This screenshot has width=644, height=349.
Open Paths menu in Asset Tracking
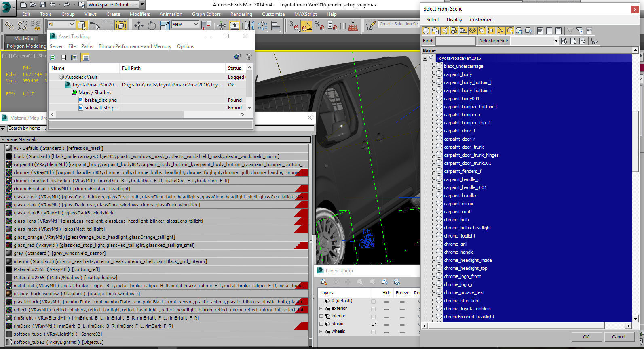87,46
